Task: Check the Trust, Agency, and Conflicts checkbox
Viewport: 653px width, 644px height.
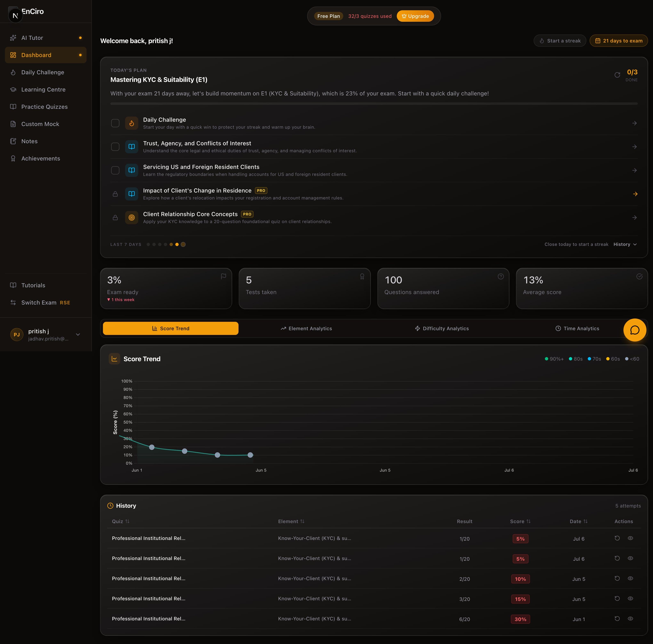Action: tap(115, 147)
